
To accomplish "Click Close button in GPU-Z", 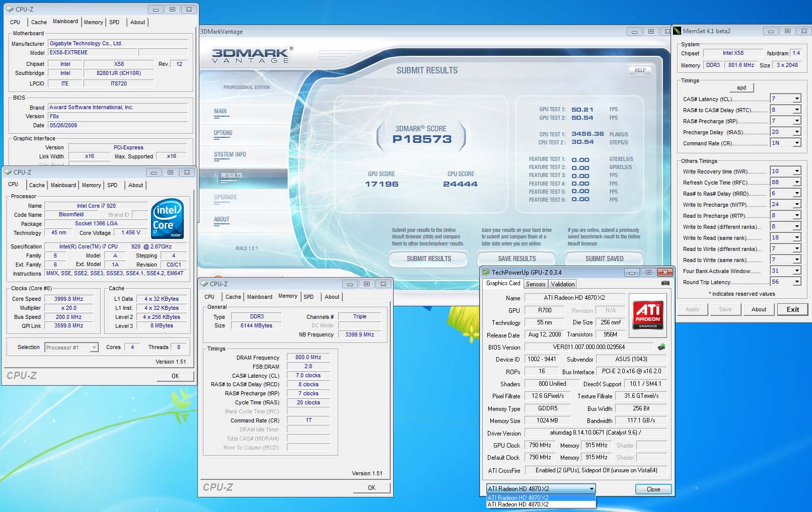I will pyautogui.click(x=653, y=489).
